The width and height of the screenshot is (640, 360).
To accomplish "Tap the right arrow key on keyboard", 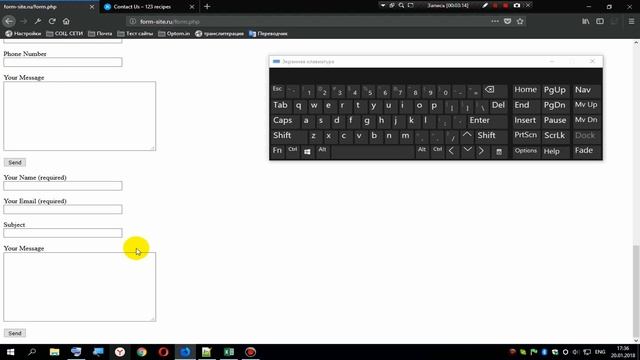I will [482, 151].
